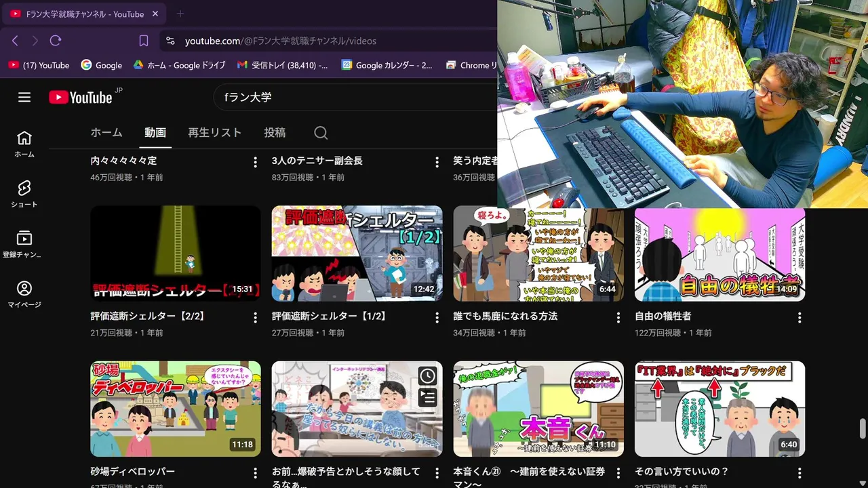Screen dimensions: 868x488
Task: Play the 誰でも馬鹿になれる方法 thumbnail
Action: [x=538, y=255]
